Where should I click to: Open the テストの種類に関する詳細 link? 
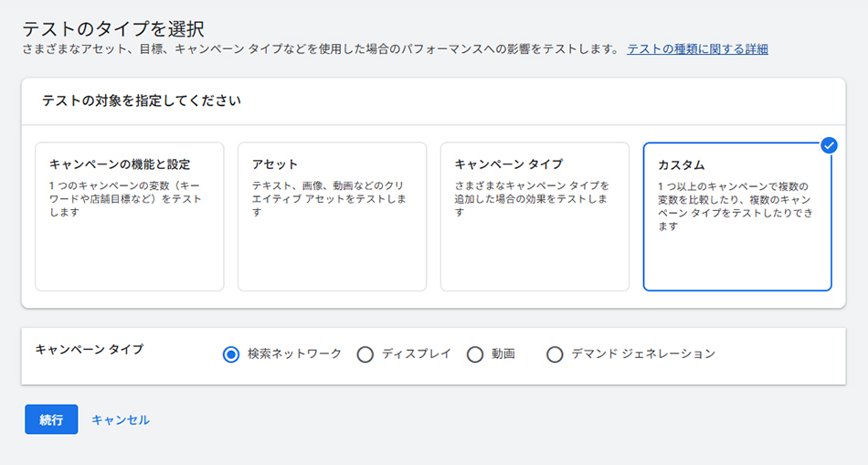(x=697, y=49)
